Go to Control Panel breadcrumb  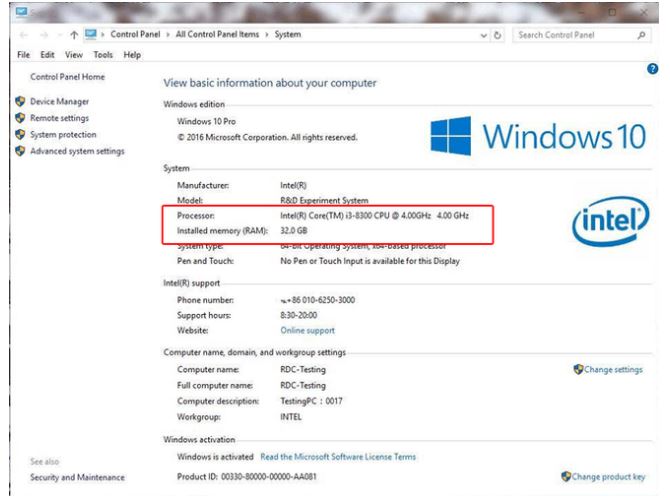pos(135,34)
